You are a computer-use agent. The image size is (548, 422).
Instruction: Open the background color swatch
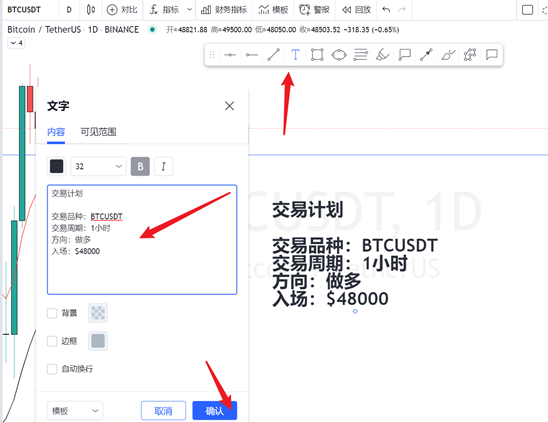point(98,313)
